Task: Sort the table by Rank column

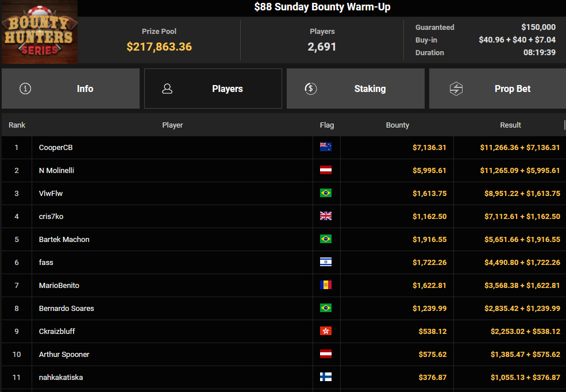Action: click(17, 125)
